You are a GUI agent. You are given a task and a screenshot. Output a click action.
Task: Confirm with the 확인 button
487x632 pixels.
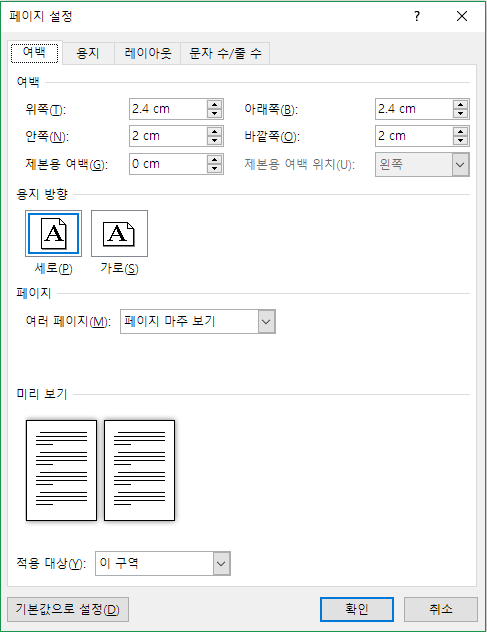click(357, 609)
